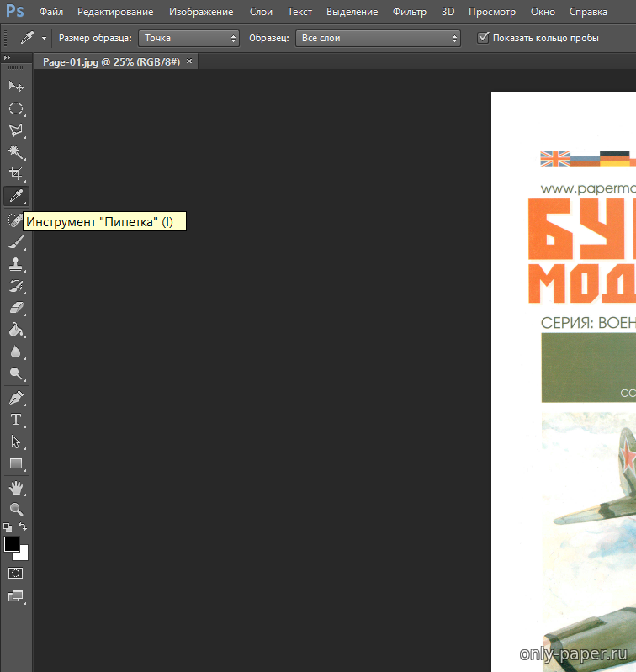The height and width of the screenshot is (672, 636).
Task: Select the Elliptical Marquee tool
Action: (15, 108)
